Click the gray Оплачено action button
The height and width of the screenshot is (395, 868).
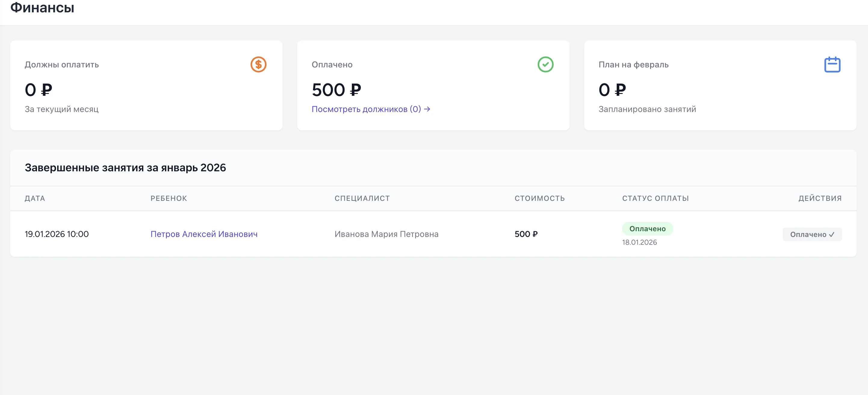(812, 234)
